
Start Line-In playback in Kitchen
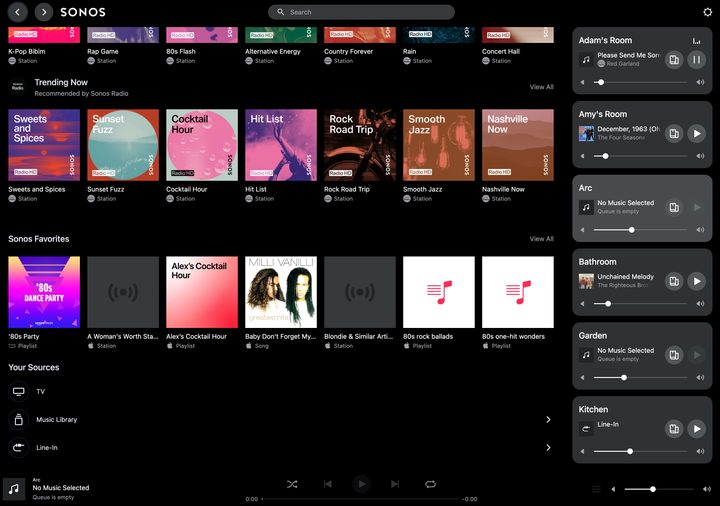tap(697, 429)
